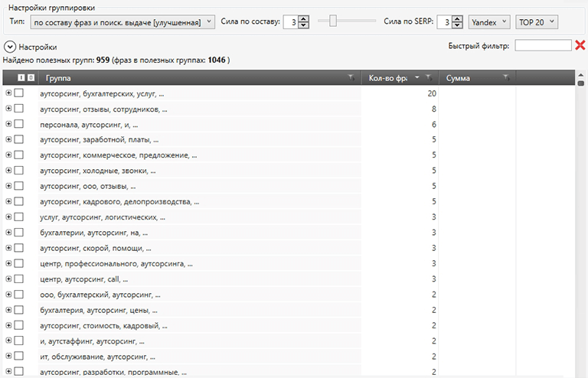Click sort arrow in Кол-во фраз column
The width and height of the screenshot is (588, 378).
(x=417, y=78)
